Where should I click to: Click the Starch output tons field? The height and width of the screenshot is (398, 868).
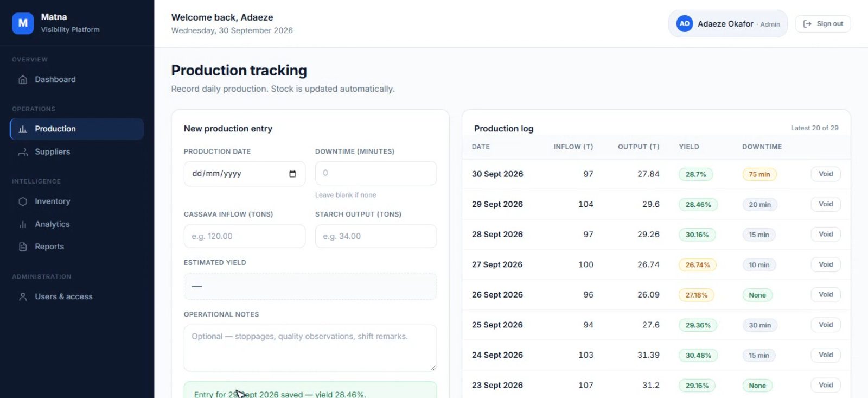point(376,236)
